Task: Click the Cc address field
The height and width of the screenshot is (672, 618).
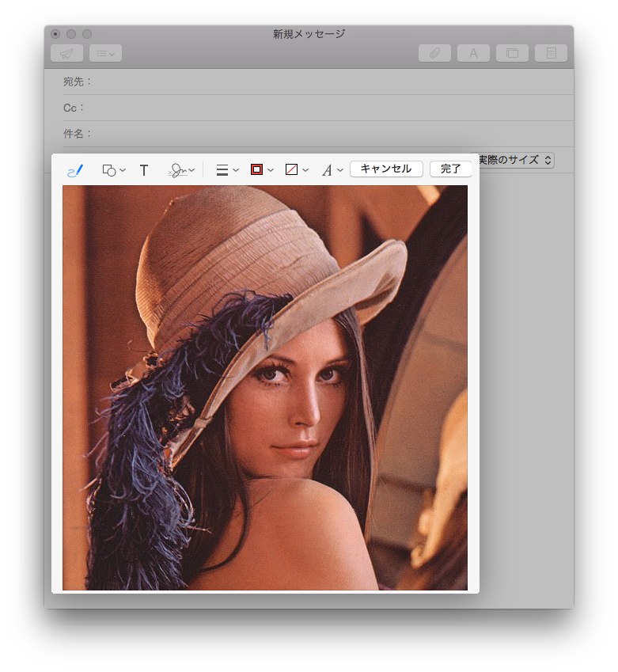Action: pos(318,108)
